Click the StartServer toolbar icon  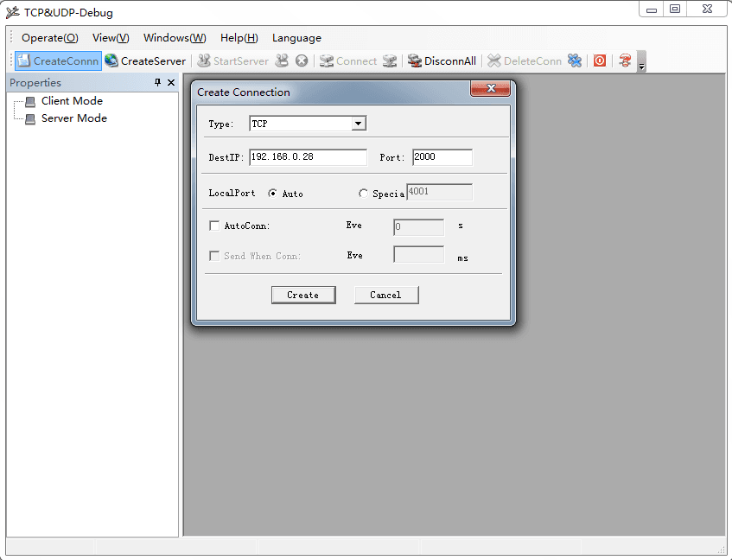[x=204, y=60]
